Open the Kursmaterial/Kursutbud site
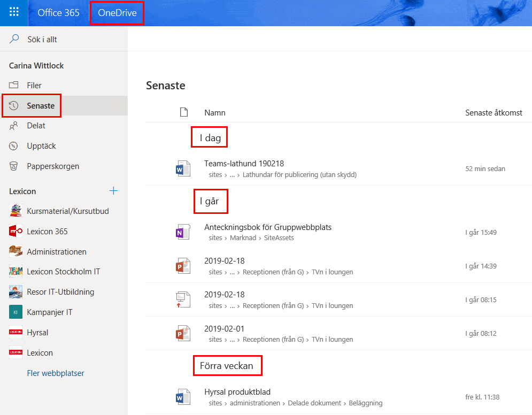Image resolution: width=532 pixels, height=415 pixels. tap(68, 211)
